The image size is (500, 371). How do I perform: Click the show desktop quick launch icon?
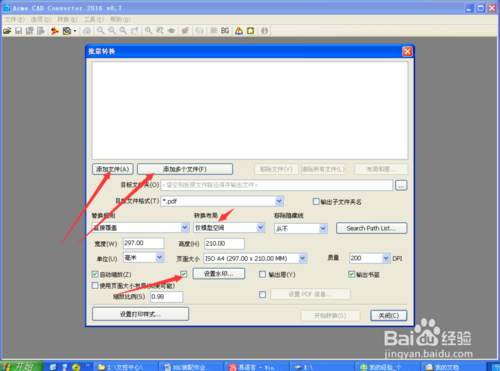click(x=53, y=367)
